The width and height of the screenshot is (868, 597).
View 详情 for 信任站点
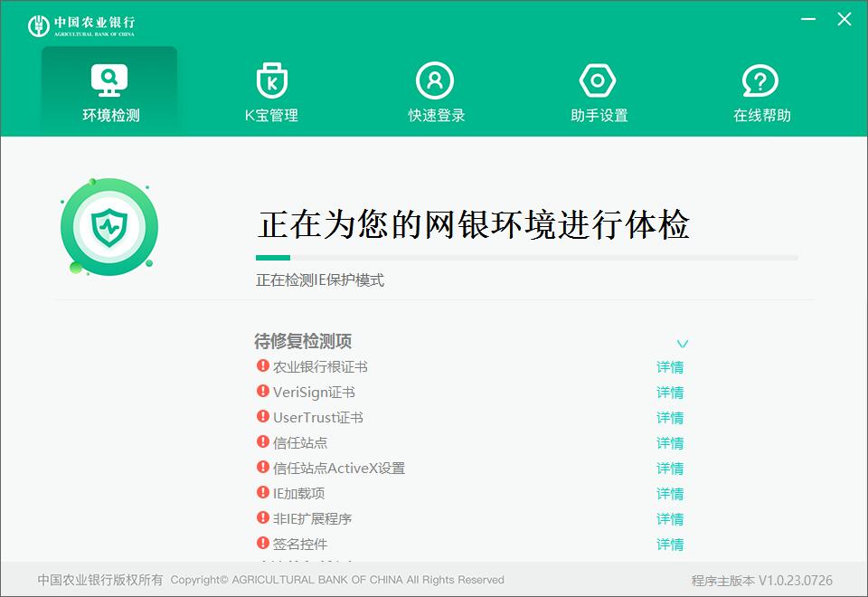click(670, 443)
